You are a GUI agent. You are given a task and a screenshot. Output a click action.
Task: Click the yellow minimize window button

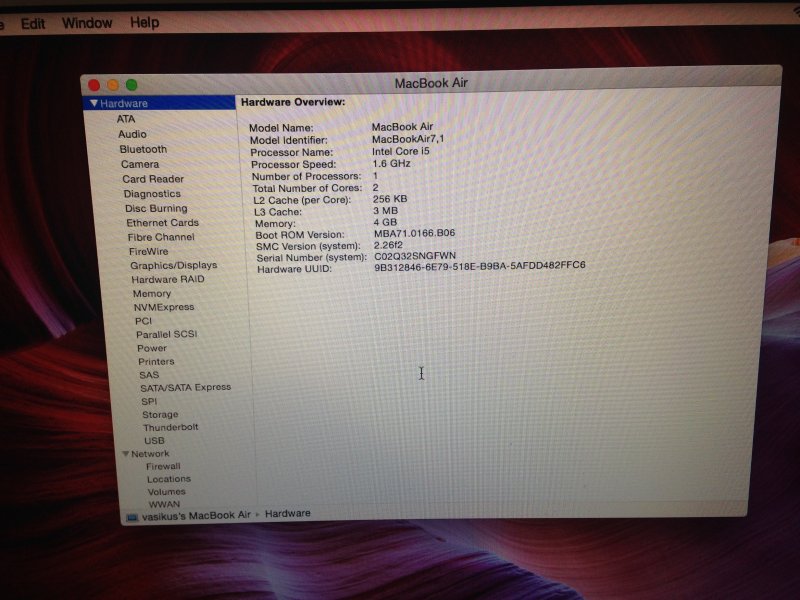click(113, 85)
